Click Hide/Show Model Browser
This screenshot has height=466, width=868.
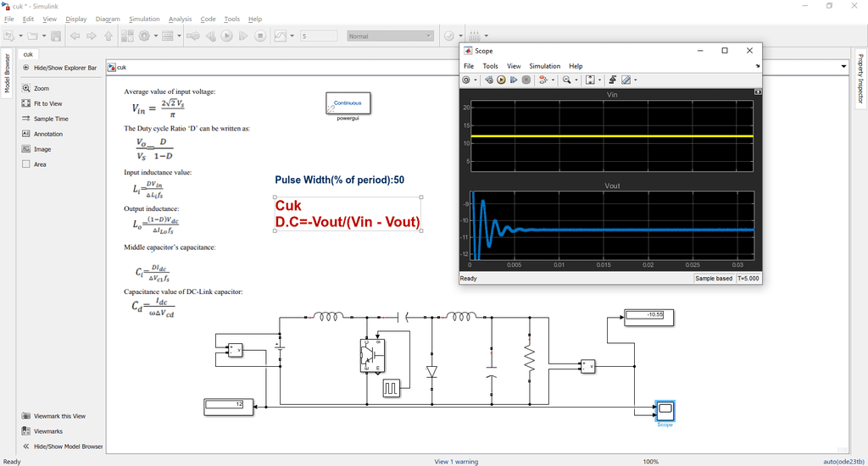point(63,446)
